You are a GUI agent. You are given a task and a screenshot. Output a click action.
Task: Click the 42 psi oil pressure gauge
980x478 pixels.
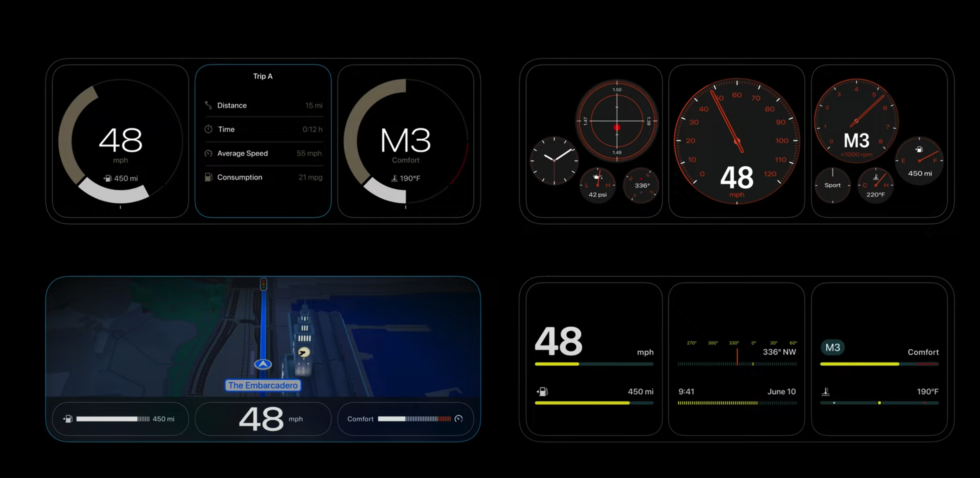597,185
